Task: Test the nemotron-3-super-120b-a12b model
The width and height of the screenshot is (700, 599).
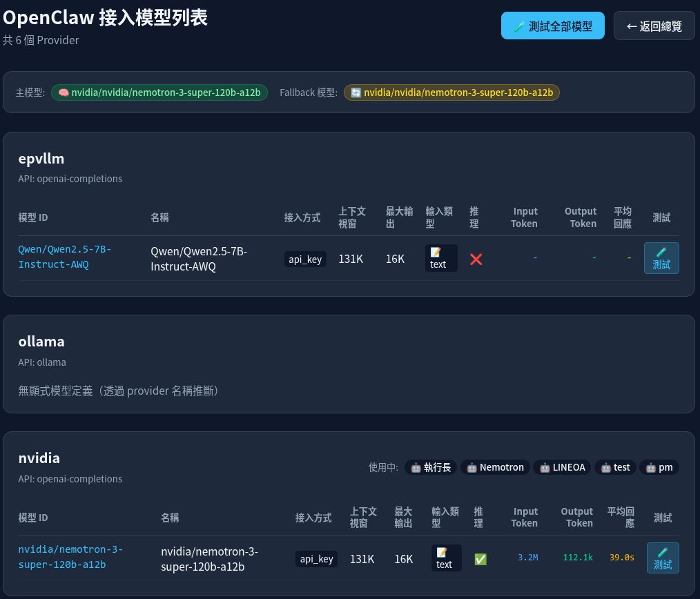Action: pyautogui.click(x=663, y=558)
